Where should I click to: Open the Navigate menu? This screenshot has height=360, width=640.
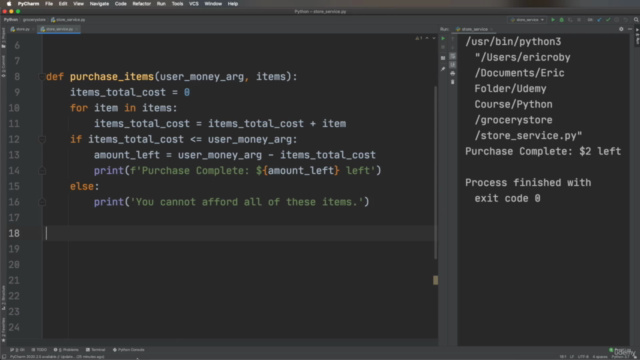coord(99,4)
